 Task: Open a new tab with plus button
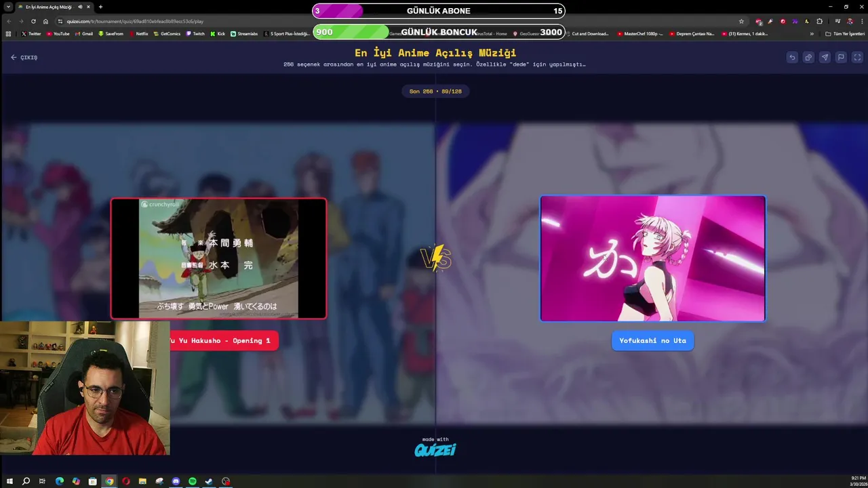100,7
